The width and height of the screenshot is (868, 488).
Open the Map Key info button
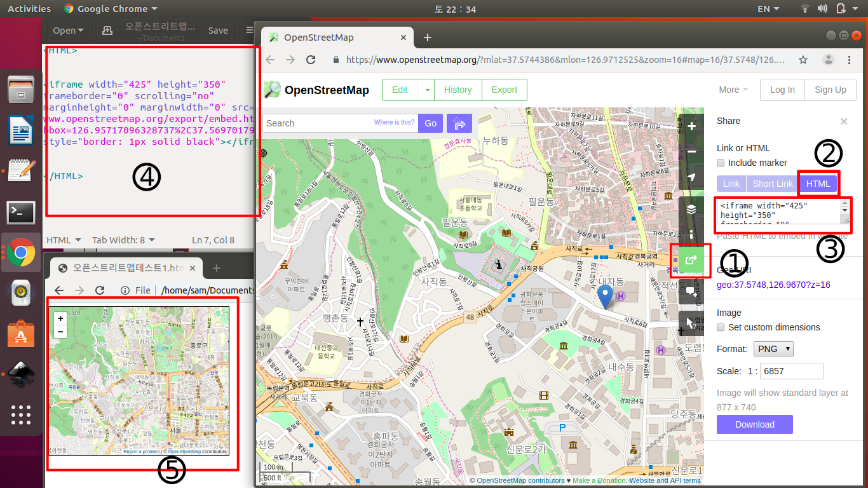[691, 234]
